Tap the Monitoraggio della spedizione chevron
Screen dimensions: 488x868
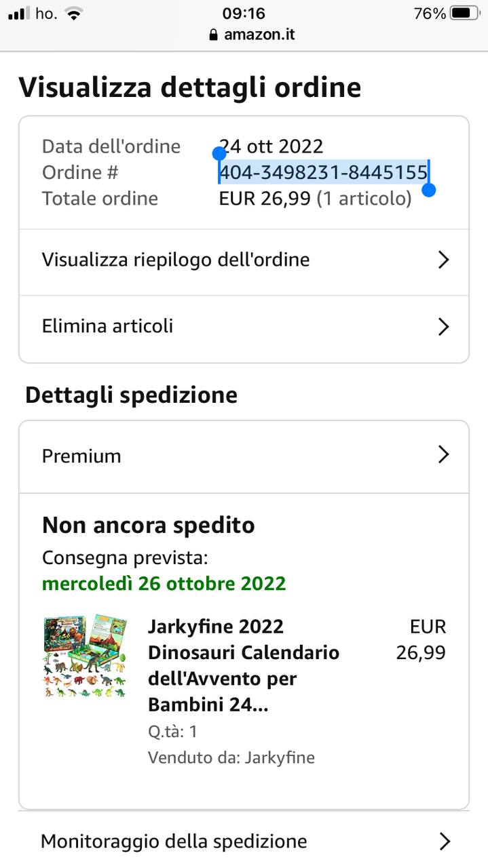445,842
